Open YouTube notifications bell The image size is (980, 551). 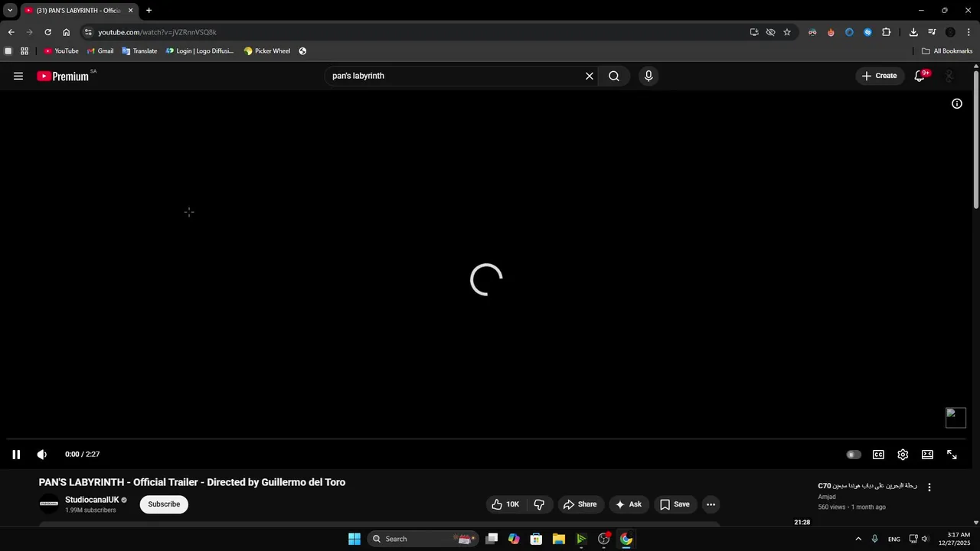pos(920,76)
